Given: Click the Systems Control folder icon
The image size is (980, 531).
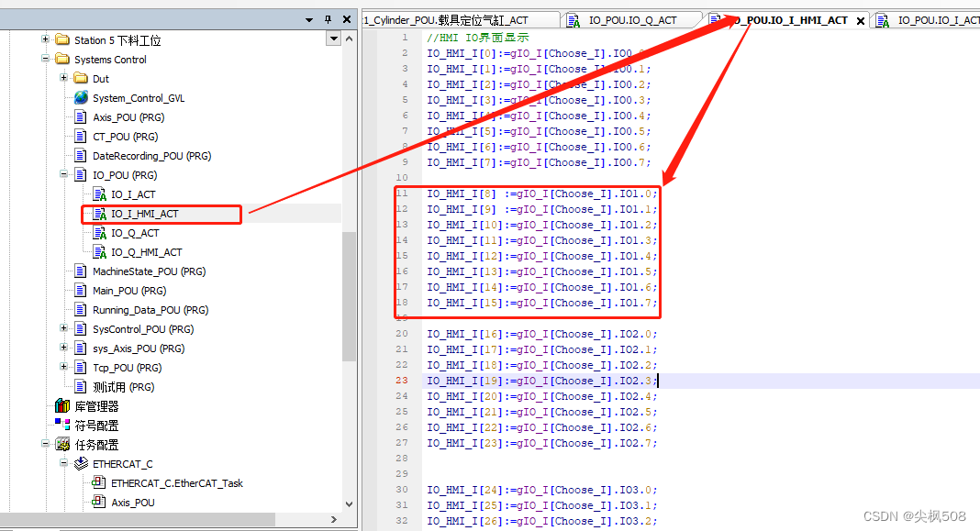Looking at the screenshot, I should coord(61,60).
